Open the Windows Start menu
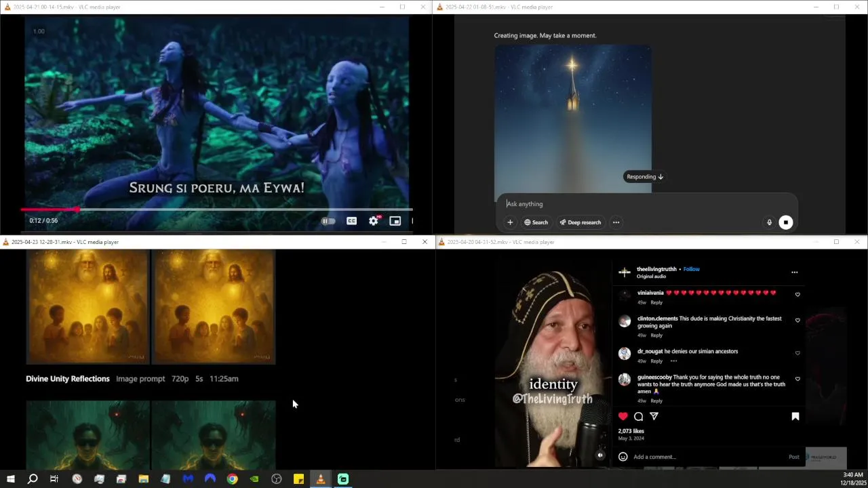This screenshot has width=868, height=488. tap(11, 479)
